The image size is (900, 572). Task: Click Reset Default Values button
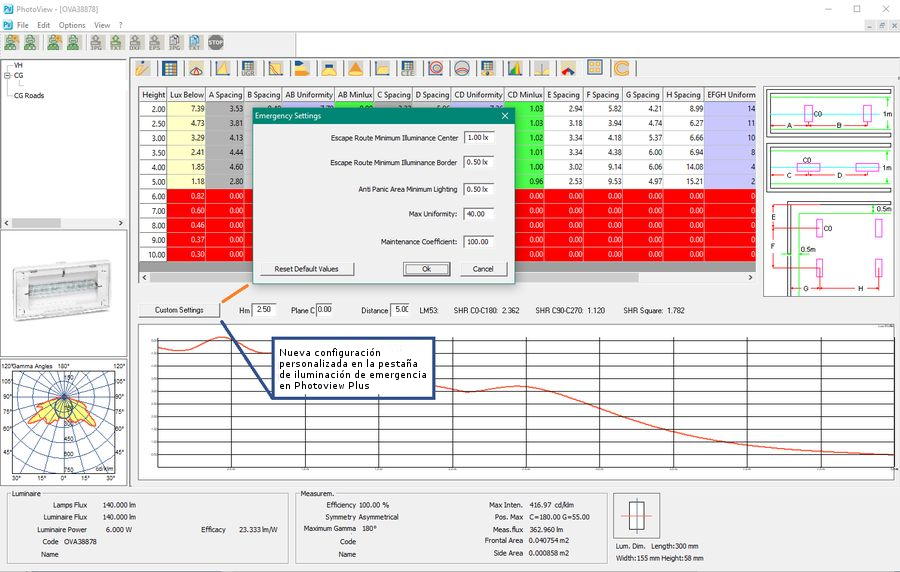coord(307,269)
